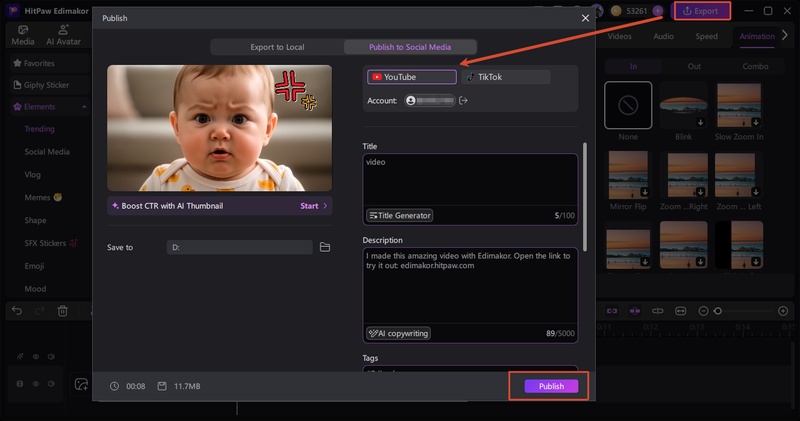Click the timeline zoom out minus icon

(703, 311)
